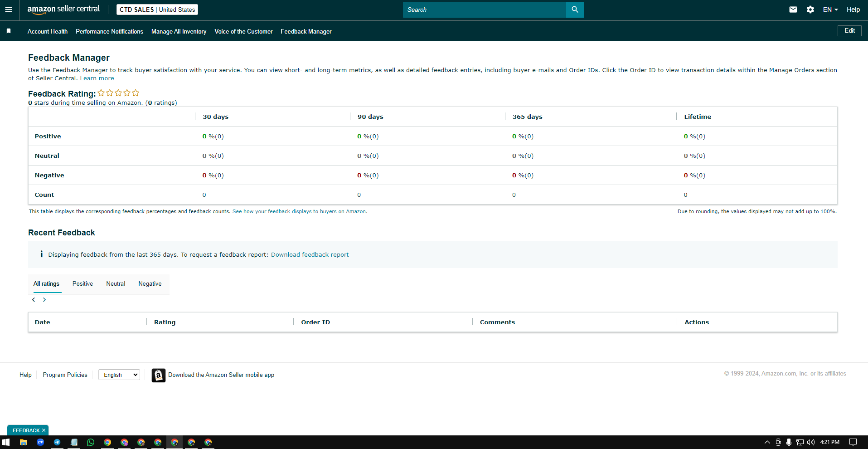This screenshot has width=868, height=449.
Task: Click Download the Amazon Seller mobile app
Action: pyautogui.click(x=221, y=375)
